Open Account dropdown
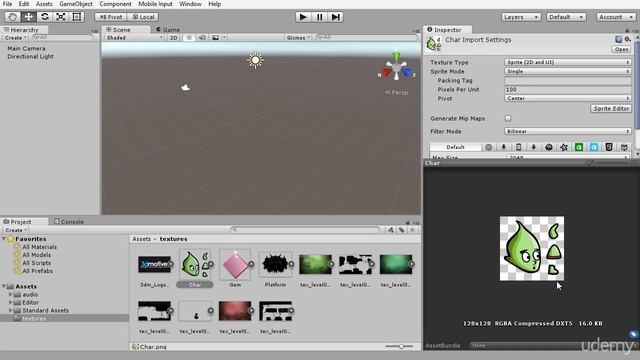The image size is (640, 360). [616, 17]
